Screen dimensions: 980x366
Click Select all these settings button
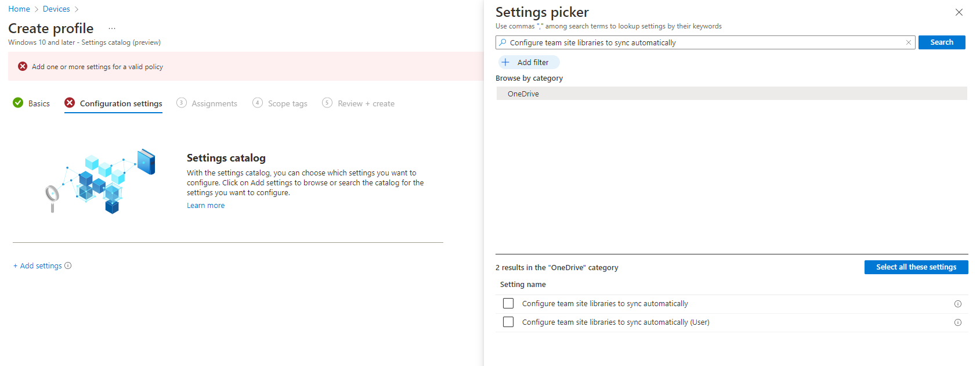click(x=916, y=267)
